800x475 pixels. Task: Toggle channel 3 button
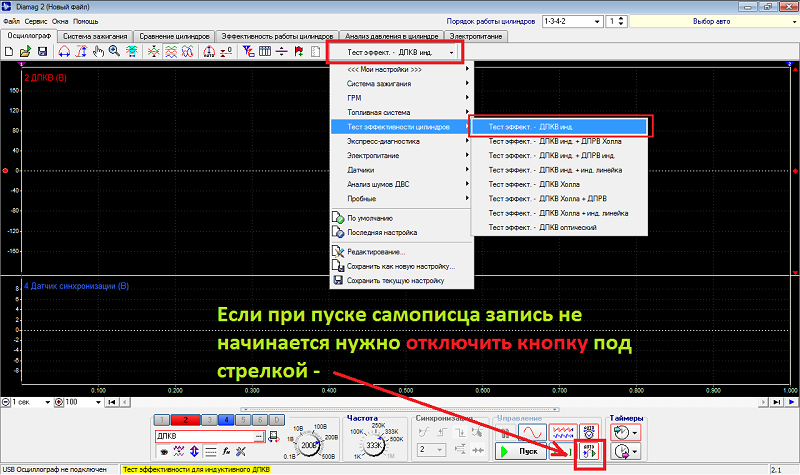pos(209,420)
